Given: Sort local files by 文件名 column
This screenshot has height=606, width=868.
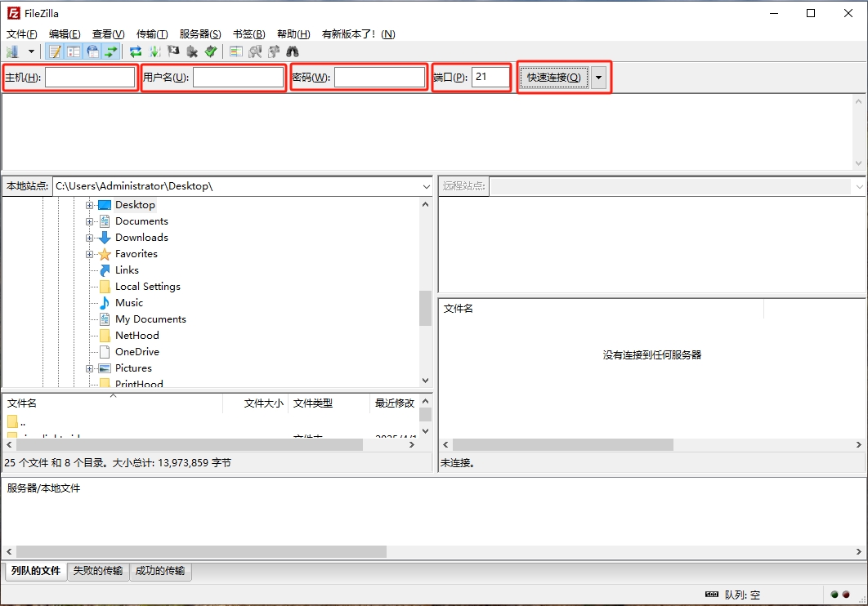Looking at the screenshot, I should coord(113,403).
